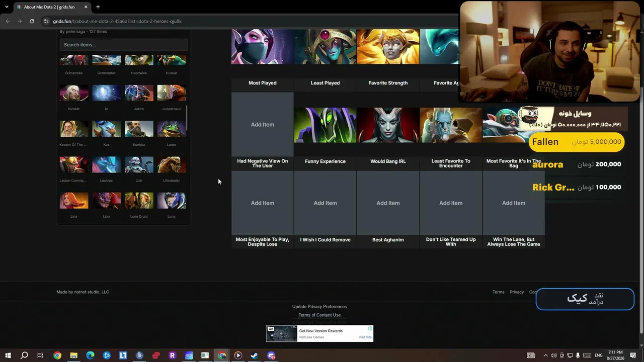Click Least Favorite To Encounter hero image

pos(451,125)
